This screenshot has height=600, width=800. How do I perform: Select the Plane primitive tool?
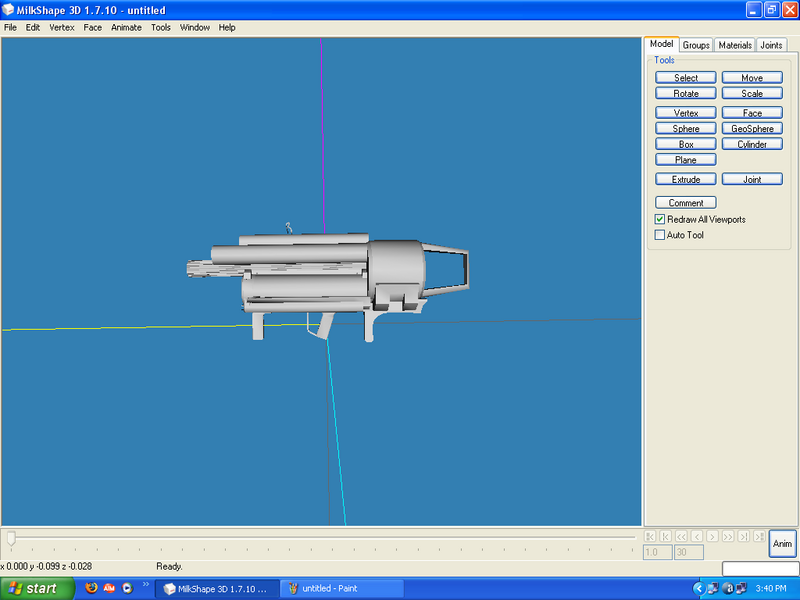686,160
